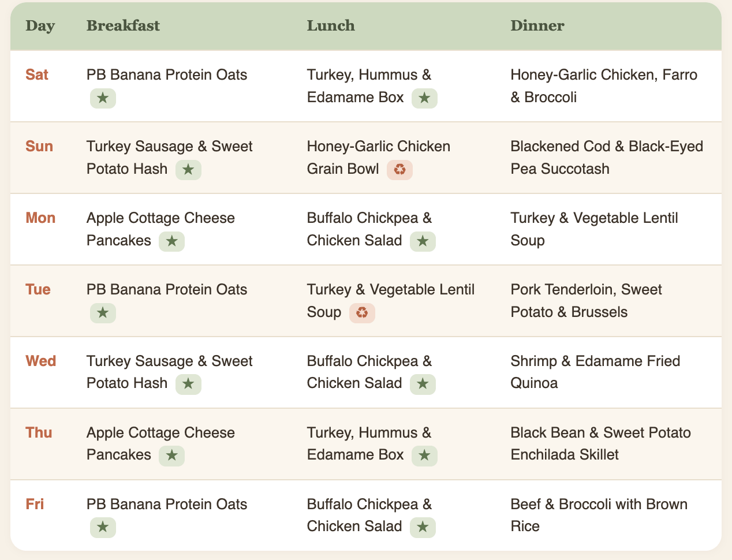The height and width of the screenshot is (560, 732).
Task: Click the star on Thursday's Turkey Hummus Edamame Box
Action: coord(424,456)
